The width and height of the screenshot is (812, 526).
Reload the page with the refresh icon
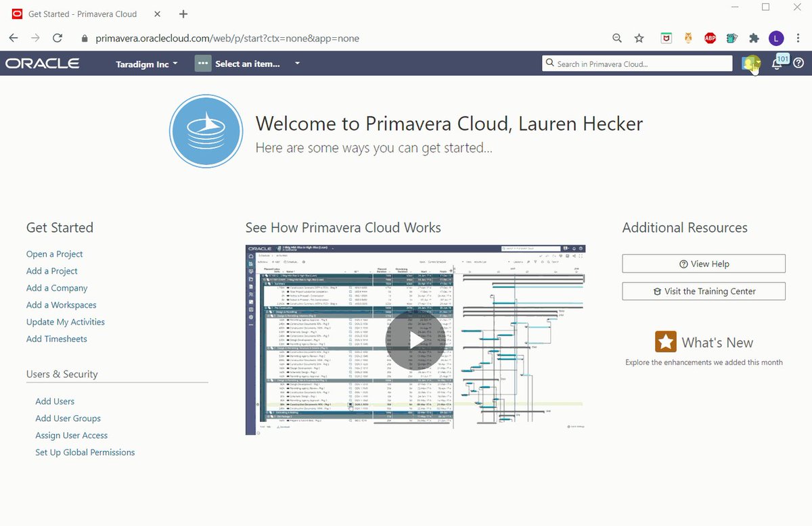(x=58, y=39)
